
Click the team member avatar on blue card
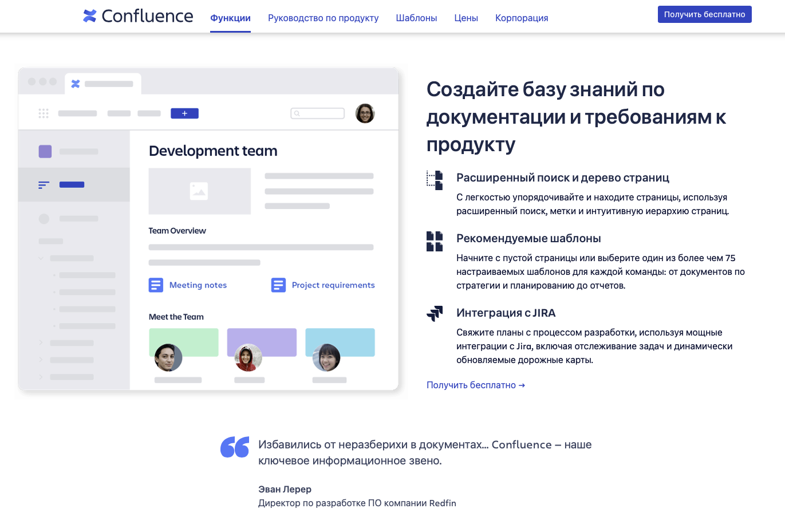(326, 357)
